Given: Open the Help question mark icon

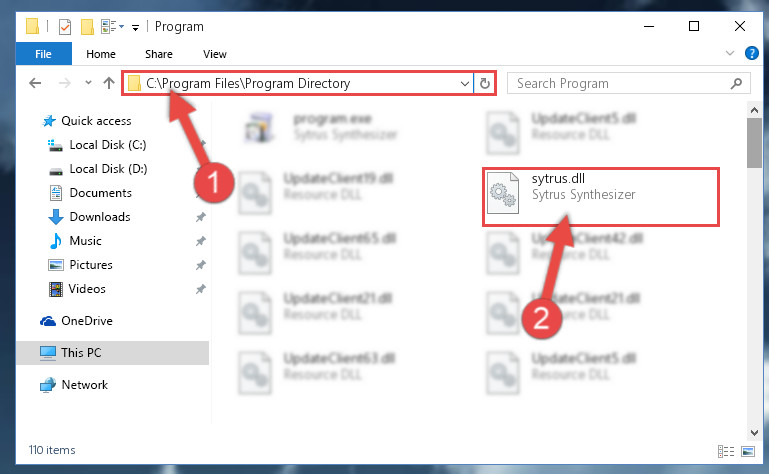Looking at the screenshot, I should point(751,53).
